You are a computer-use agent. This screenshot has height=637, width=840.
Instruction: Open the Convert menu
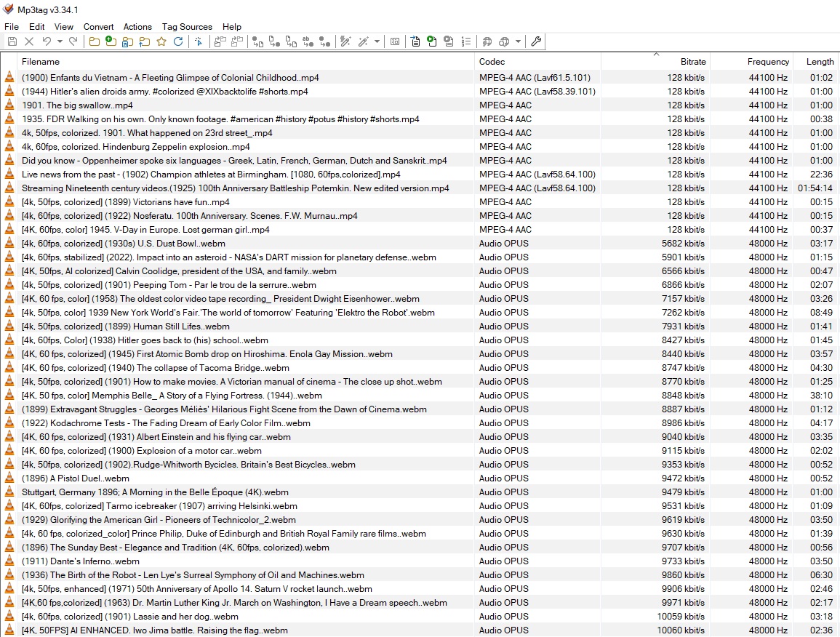[98, 27]
